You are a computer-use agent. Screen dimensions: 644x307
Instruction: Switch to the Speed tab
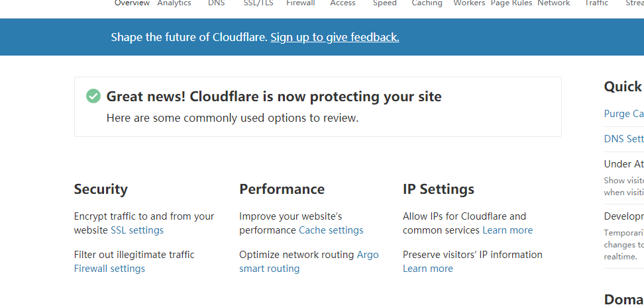pos(385,3)
